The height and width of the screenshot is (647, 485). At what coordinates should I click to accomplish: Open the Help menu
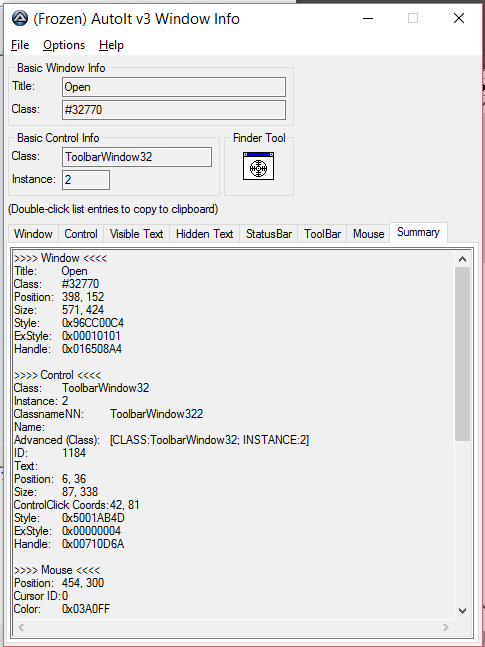[111, 45]
